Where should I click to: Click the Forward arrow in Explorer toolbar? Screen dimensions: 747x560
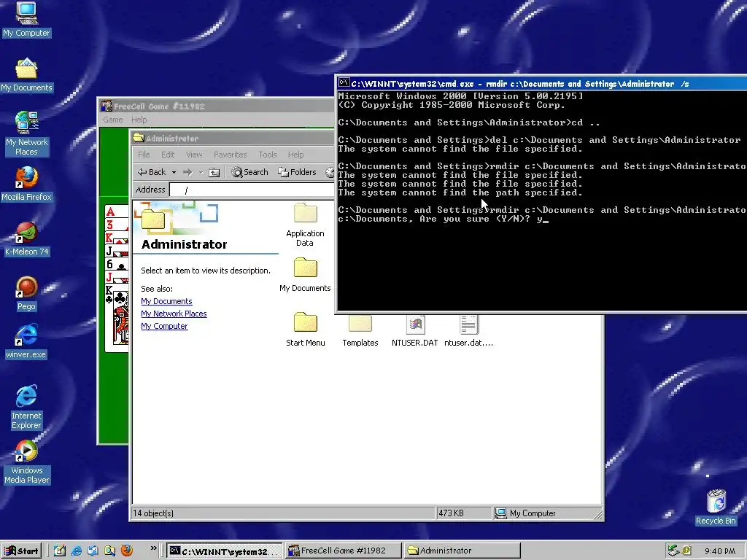pos(187,172)
